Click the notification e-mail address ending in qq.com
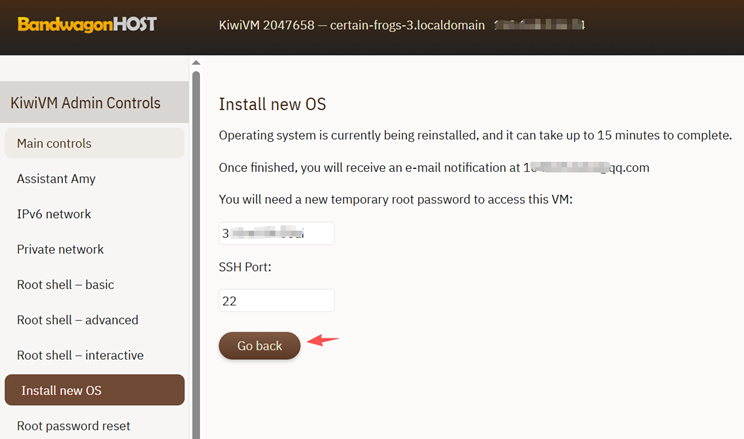Viewport: 744px width, 439px height. [587, 167]
